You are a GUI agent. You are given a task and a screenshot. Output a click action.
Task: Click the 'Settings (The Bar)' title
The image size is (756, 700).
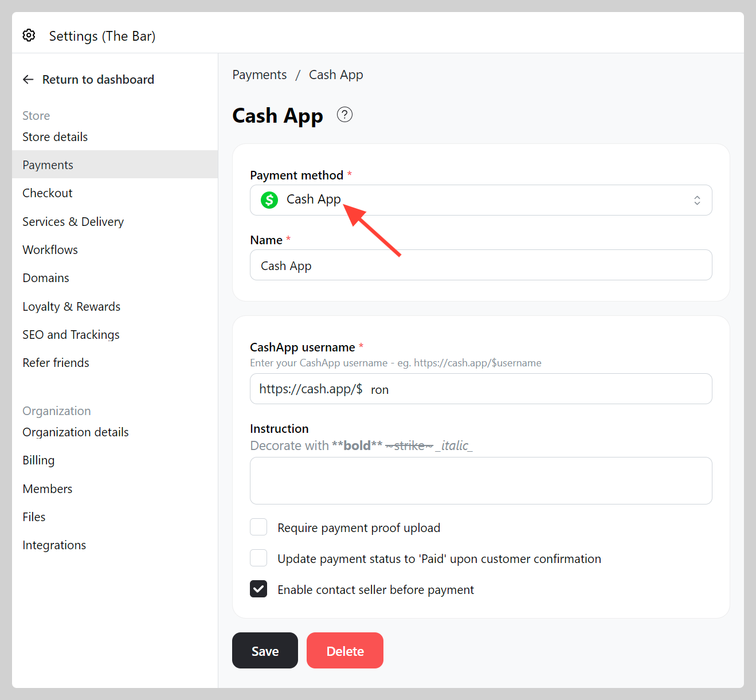click(102, 36)
